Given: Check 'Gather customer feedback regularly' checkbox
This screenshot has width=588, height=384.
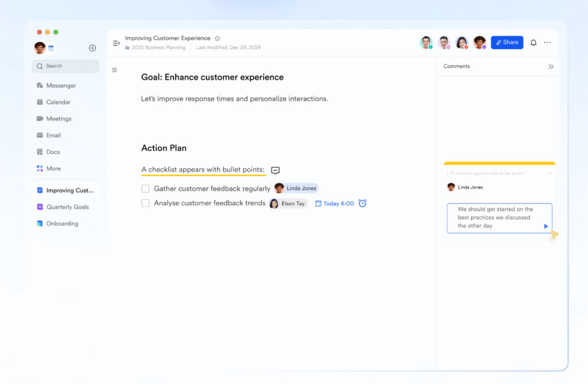Looking at the screenshot, I should 146,189.
